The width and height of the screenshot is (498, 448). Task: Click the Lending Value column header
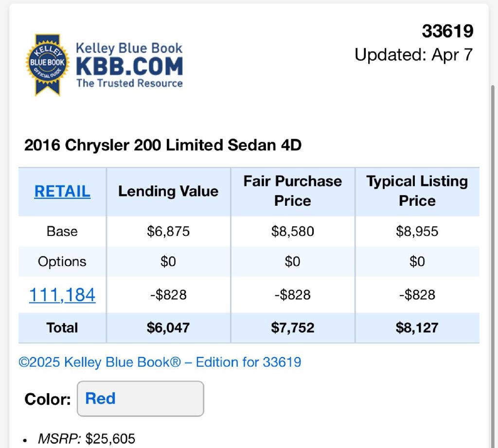(x=168, y=191)
